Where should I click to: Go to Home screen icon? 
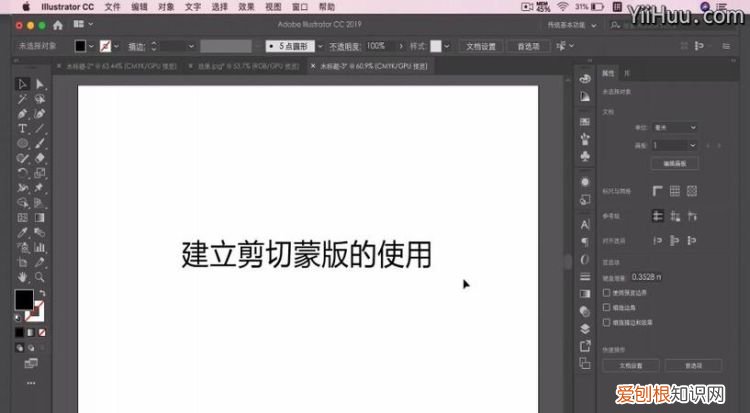coord(58,25)
